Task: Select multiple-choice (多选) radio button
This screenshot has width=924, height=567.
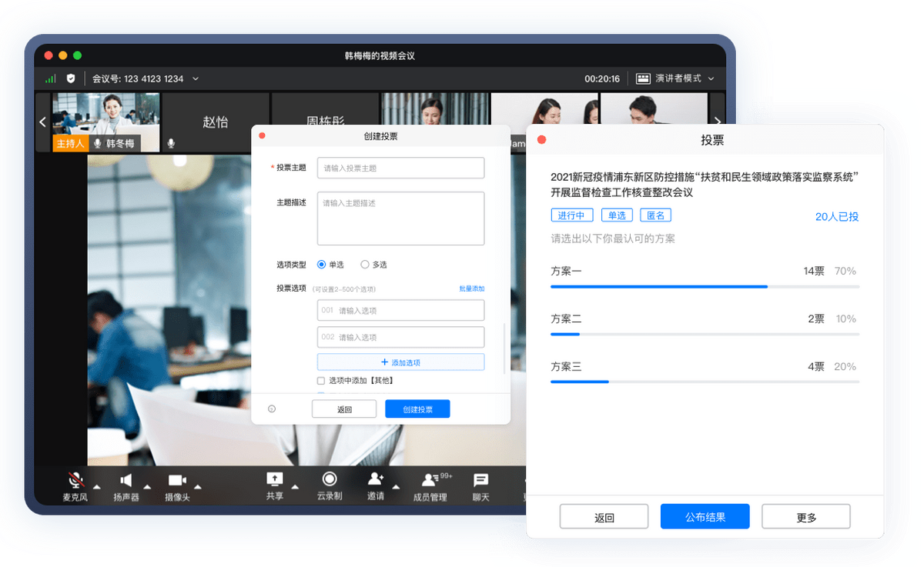Action: coord(365,265)
